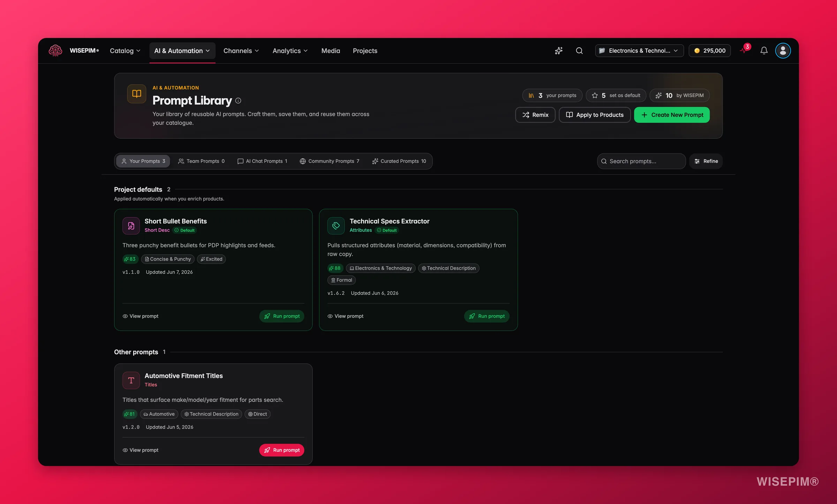The height and width of the screenshot is (504, 837).
Task: Open the Electronics & Technology project selector
Action: click(x=639, y=51)
